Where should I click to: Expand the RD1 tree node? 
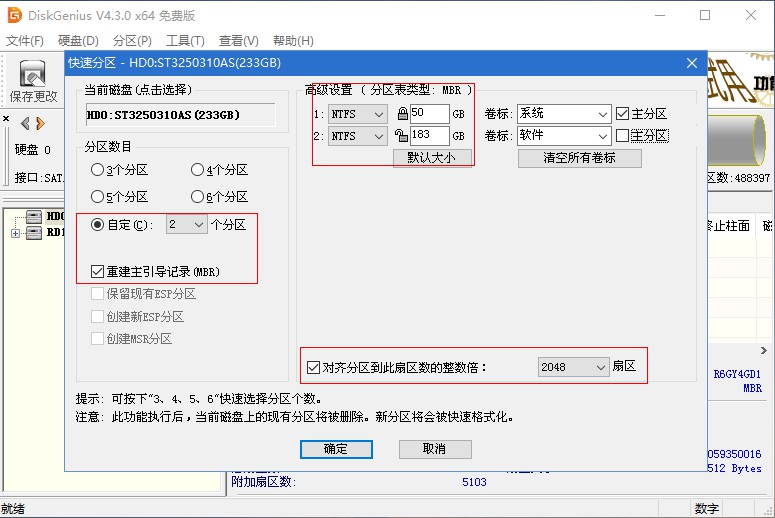coord(15,233)
